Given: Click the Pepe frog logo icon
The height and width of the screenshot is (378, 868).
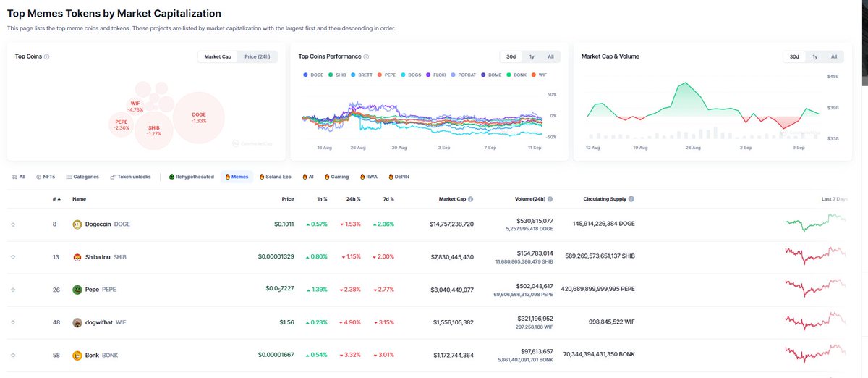Looking at the screenshot, I should [78, 290].
